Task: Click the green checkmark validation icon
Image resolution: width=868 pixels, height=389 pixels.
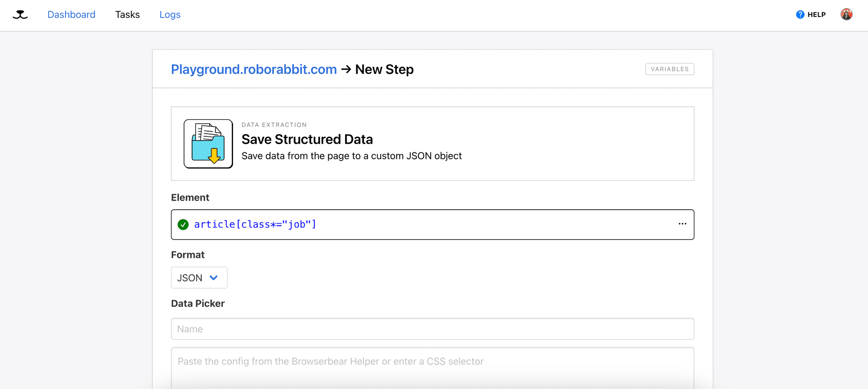Action: pos(183,224)
